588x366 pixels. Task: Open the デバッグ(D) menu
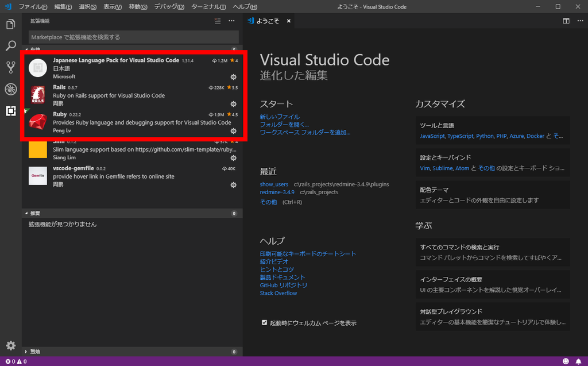[169, 7]
